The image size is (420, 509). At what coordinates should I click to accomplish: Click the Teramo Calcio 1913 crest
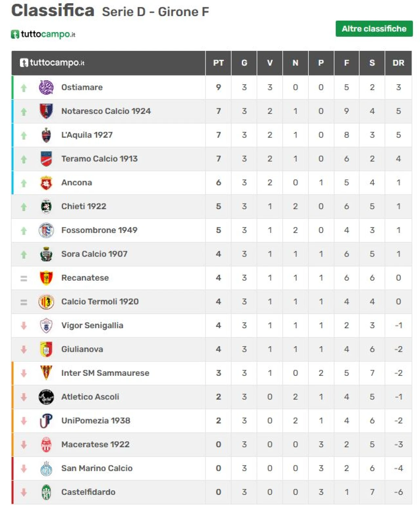tap(46, 159)
